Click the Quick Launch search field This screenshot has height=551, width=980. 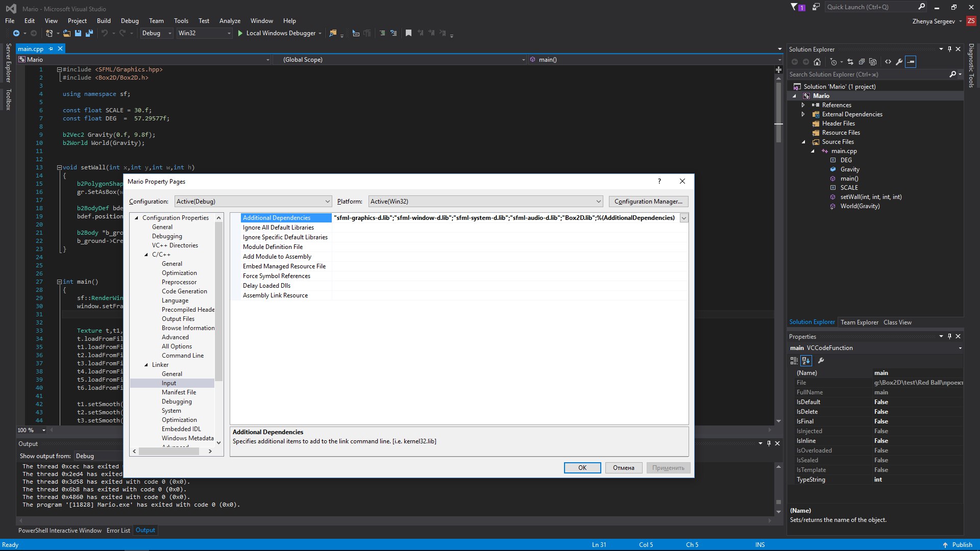[870, 7]
